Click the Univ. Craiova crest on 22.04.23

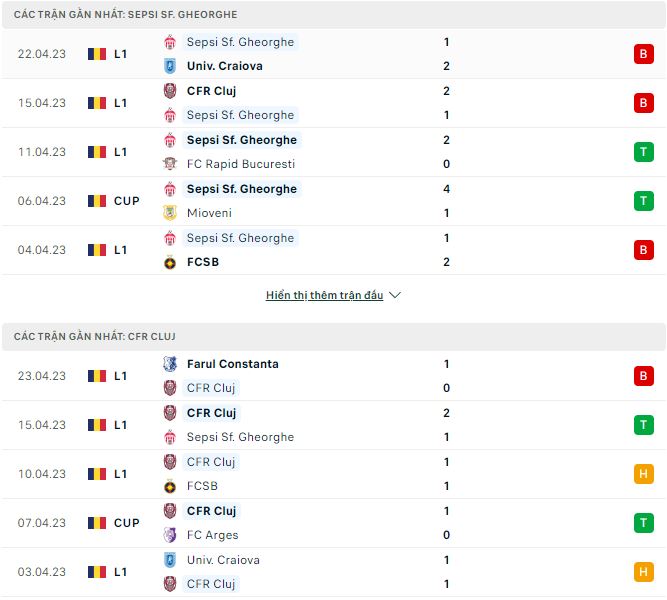click(x=170, y=66)
